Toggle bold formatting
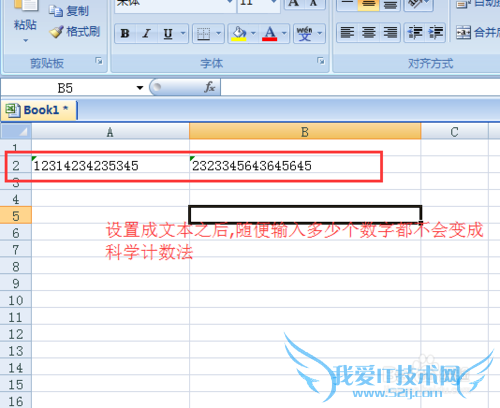 pos(125,33)
